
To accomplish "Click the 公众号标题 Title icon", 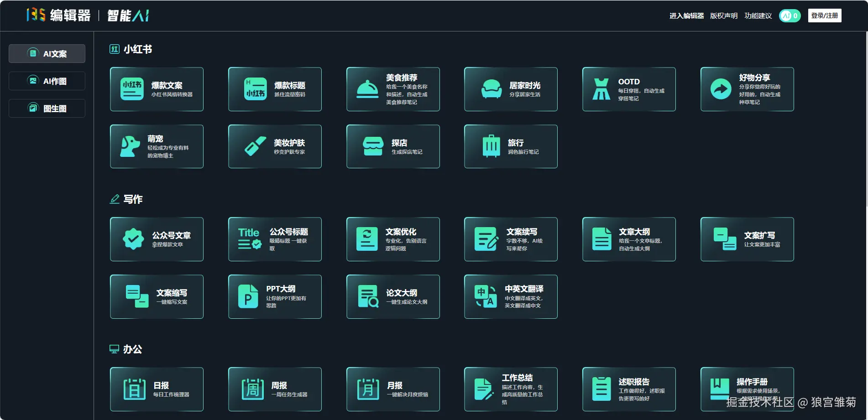I will tap(250, 239).
